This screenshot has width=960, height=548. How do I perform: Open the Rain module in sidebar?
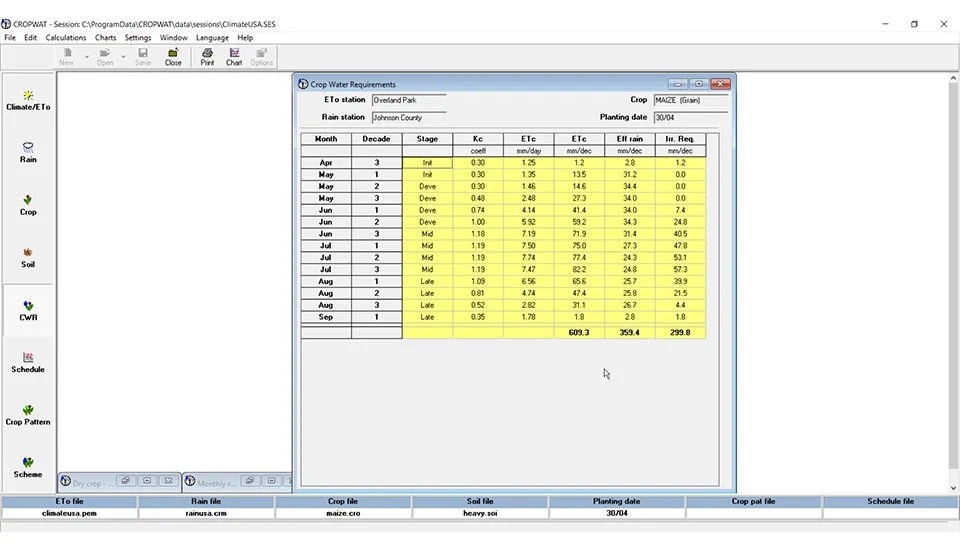[x=28, y=152]
